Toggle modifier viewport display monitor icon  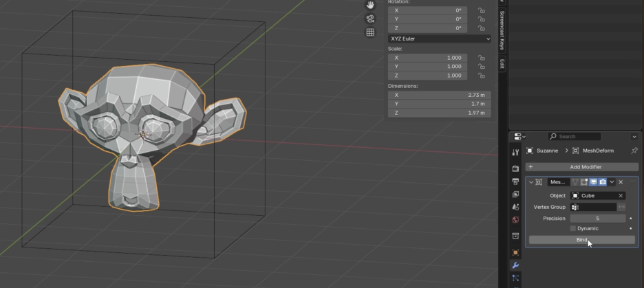[x=593, y=181]
